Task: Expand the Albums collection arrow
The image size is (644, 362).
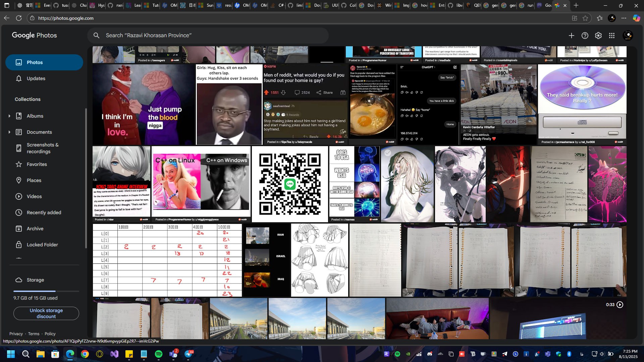Action: [x=9, y=116]
